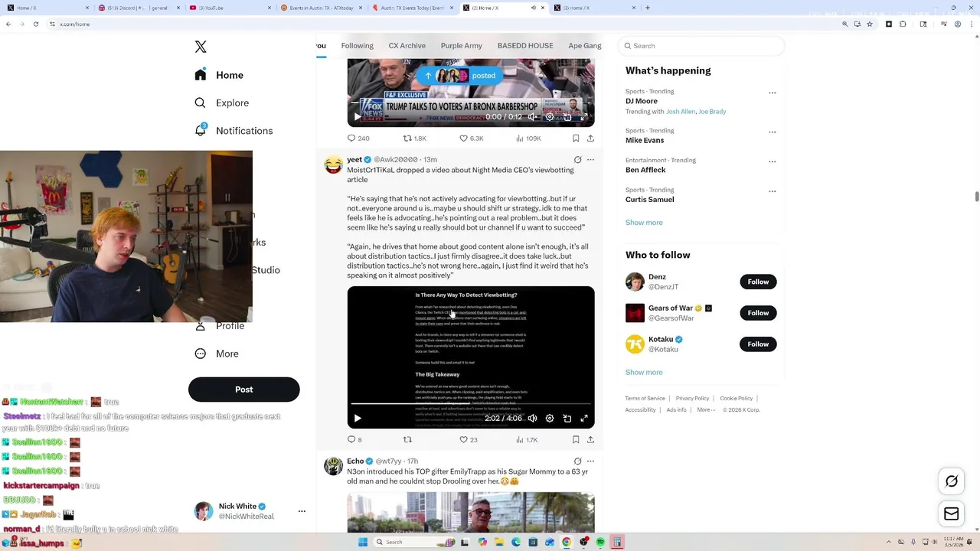980x551 pixels.
Task: Open options for DJ Moore trend
Action: coord(772,93)
